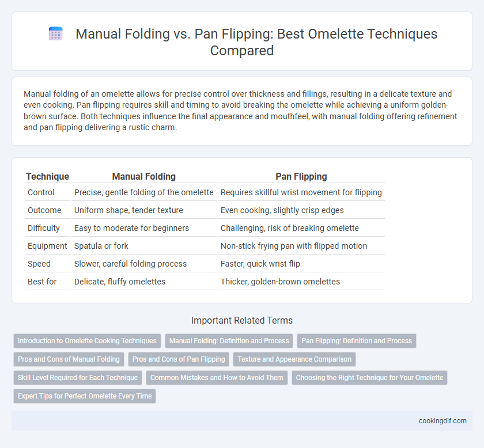The image size is (484, 448).
Task: Open Manual Folding: Definition and Process tag
Action: click(x=229, y=341)
